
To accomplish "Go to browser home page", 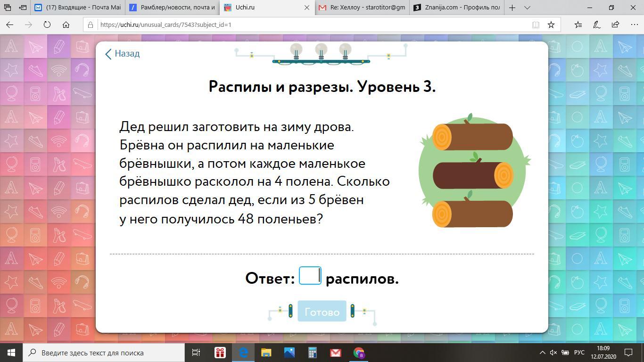I will (x=66, y=25).
